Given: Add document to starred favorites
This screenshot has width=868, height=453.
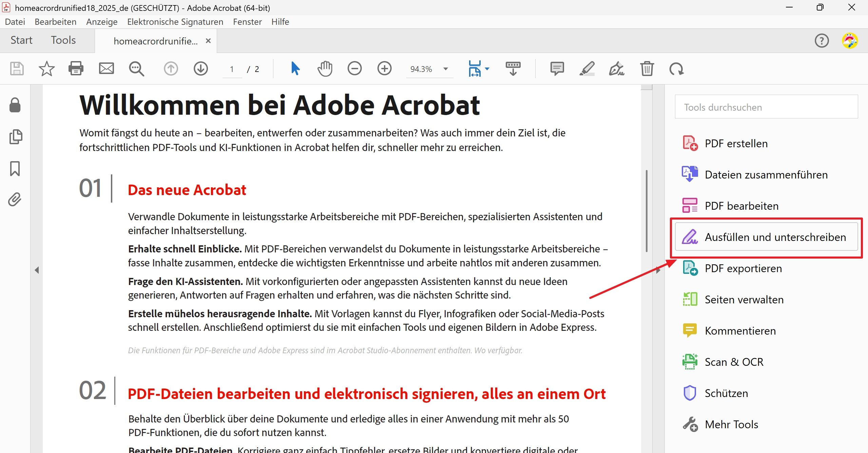Looking at the screenshot, I should [46, 69].
